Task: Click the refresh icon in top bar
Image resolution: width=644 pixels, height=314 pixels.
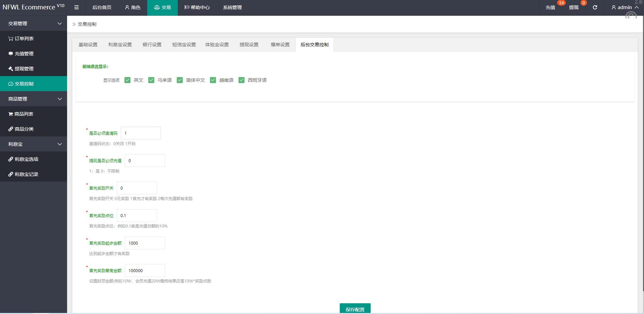Action: click(x=595, y=7)
